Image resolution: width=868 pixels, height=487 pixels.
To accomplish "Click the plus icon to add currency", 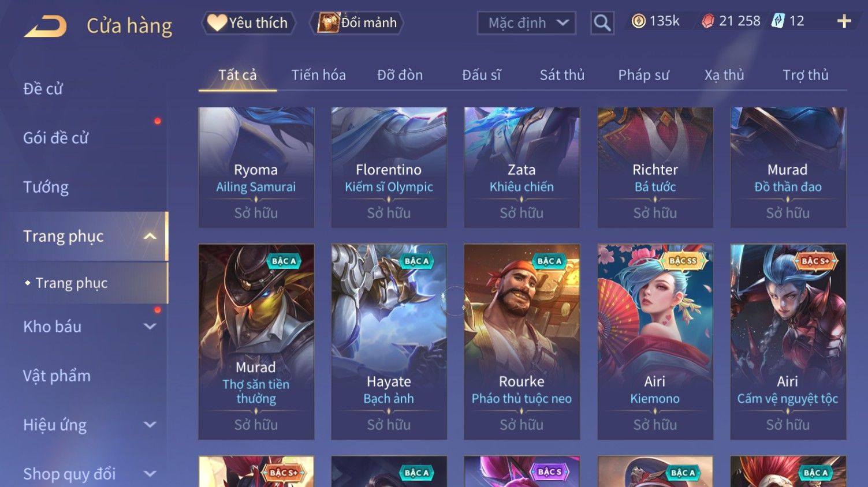I will [x=844, y=21].
